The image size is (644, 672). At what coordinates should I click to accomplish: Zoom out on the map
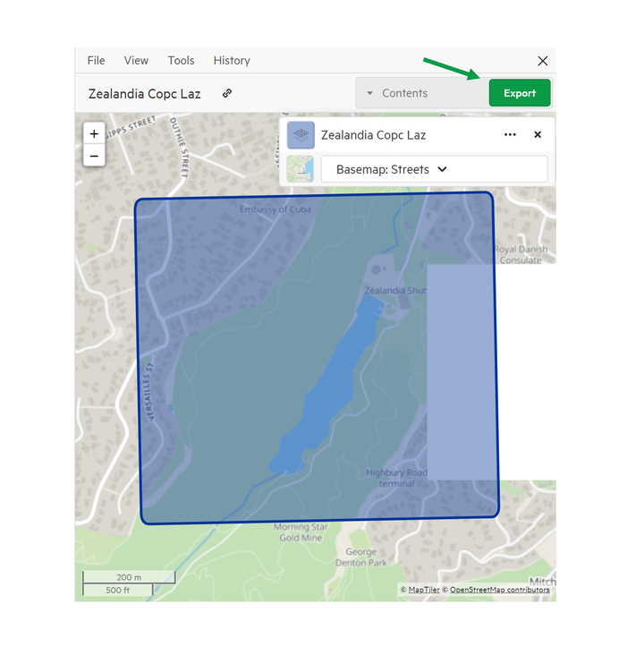(94, 156)
